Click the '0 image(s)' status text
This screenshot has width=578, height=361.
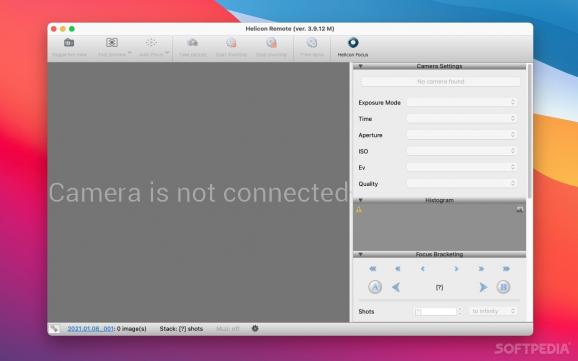coord(132,329)
